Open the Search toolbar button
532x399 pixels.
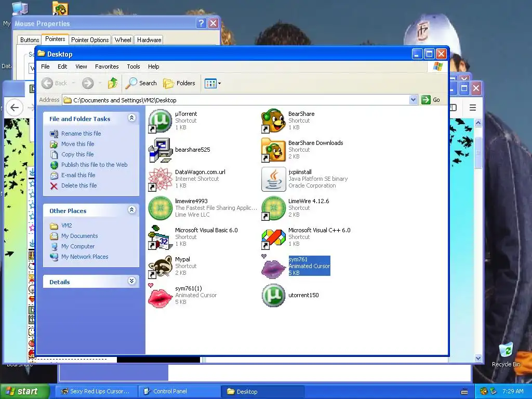[141, 83]
